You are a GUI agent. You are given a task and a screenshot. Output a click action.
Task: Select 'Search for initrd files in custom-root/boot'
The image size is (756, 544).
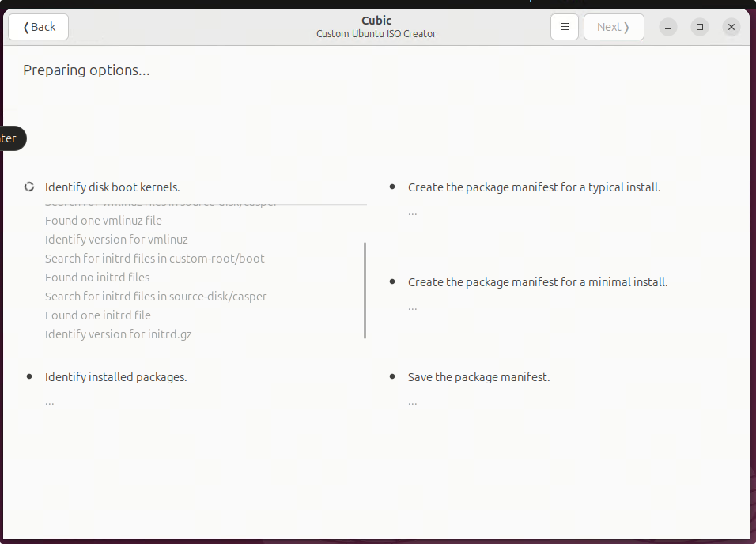(x=155, y=259)
